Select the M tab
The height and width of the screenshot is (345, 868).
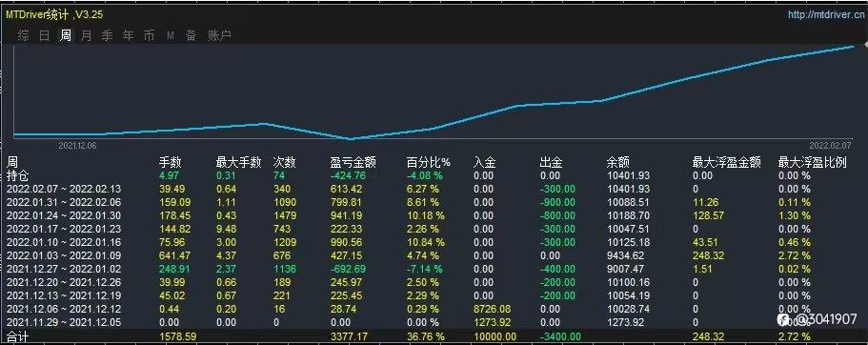pyautogui.click(x=171, y=36)
